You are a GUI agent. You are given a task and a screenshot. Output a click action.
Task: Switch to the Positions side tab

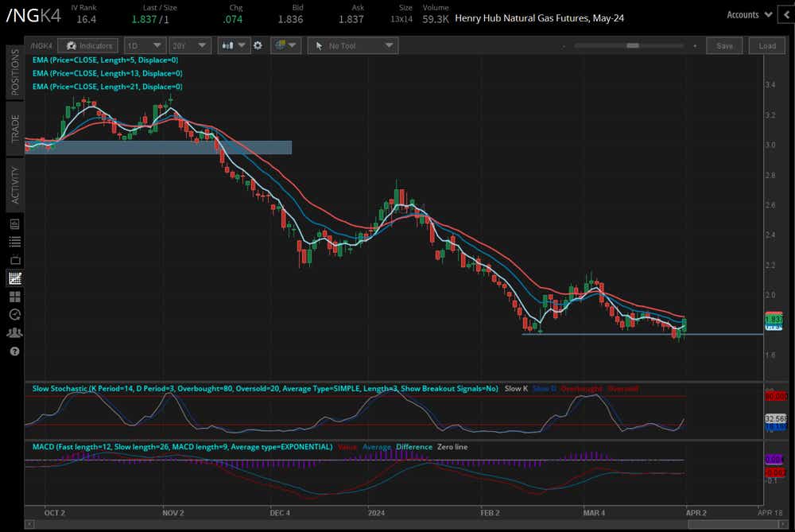click(x=14, y=71)
